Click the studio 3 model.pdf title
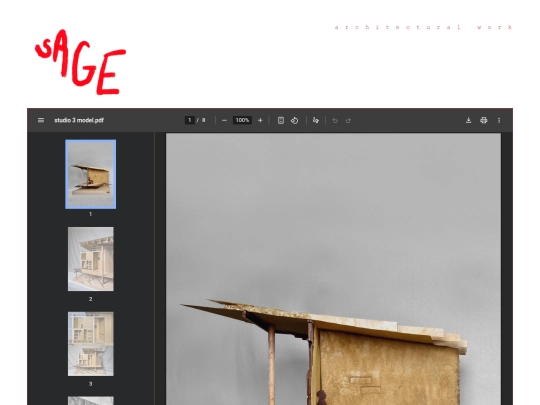 pyautogui.click(x=79, y=120)
